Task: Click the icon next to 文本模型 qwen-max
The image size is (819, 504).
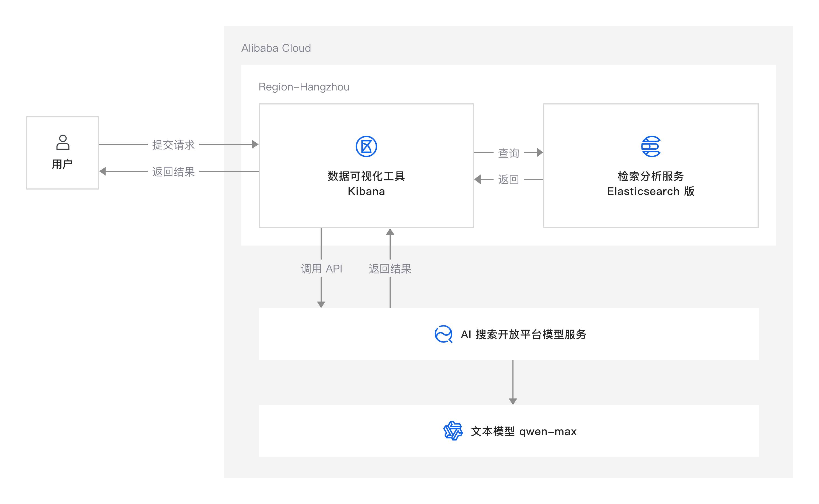Action: pos(453,431)
